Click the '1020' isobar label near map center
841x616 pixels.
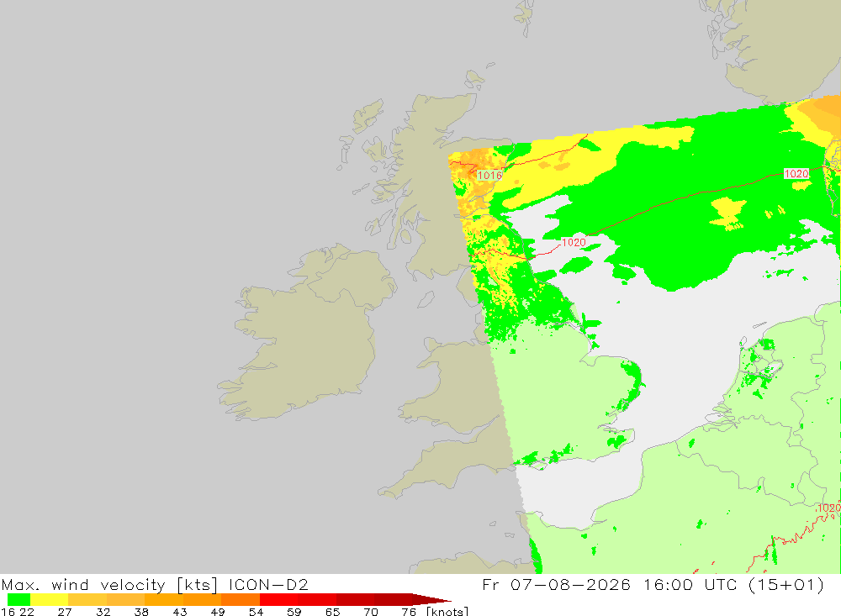pos(574,242)
